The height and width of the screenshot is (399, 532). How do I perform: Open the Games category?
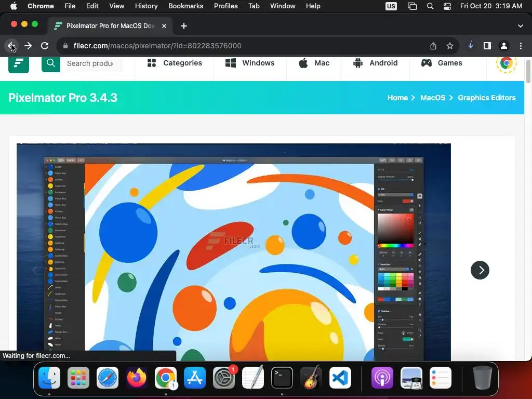coord(442,63)
